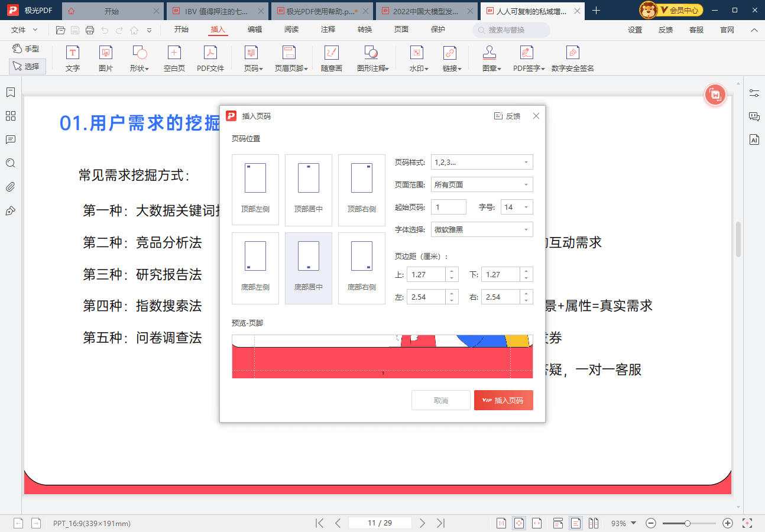Switch to the 手型 hand tool

[26, 48]
